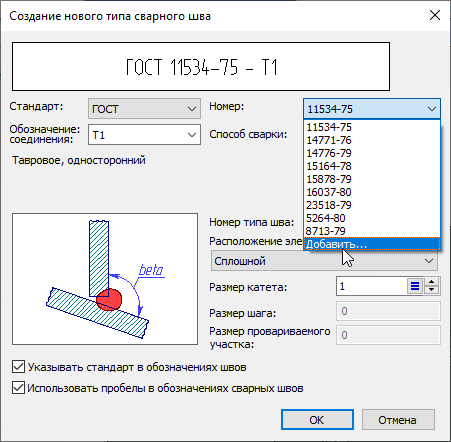Choose Добавить... in the dropdown list
The width and height of the screenshot is (451, 442).
point(372,244)
